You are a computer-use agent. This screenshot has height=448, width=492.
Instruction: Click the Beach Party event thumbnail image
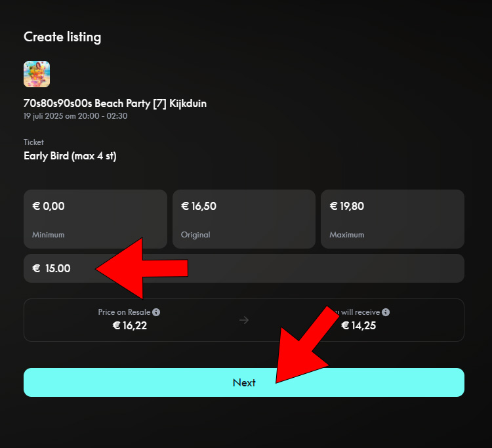(x=37, y=74)
